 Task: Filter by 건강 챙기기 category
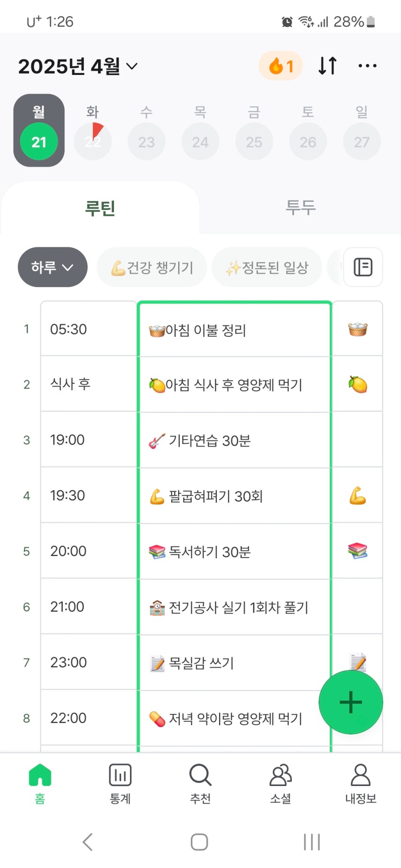152,267
